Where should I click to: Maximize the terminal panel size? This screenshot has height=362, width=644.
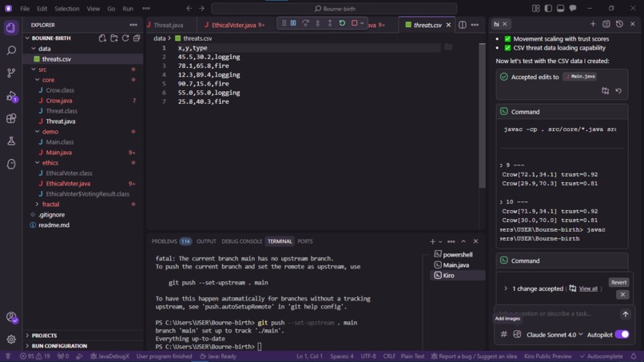tap(463, 241)
